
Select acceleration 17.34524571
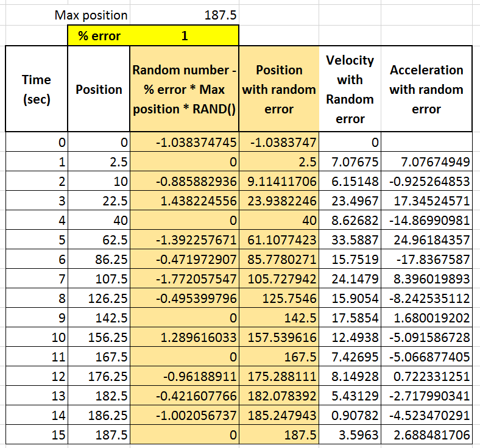tap(426, 201)
